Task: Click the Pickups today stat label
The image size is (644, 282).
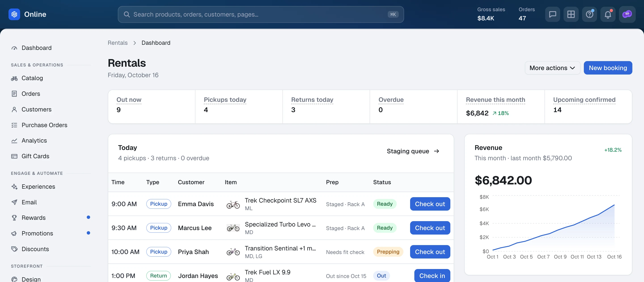Action: click(x=225, y=100)
